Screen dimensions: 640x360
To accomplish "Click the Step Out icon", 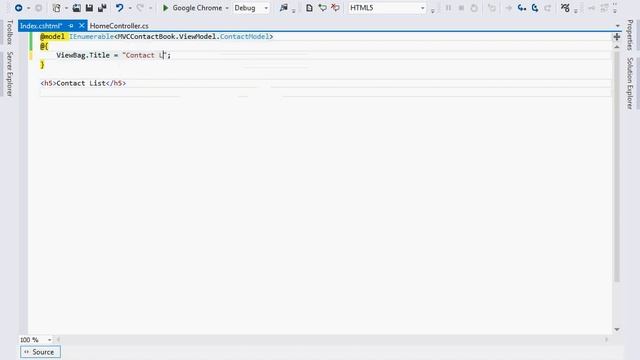I will tap(548, 8).
